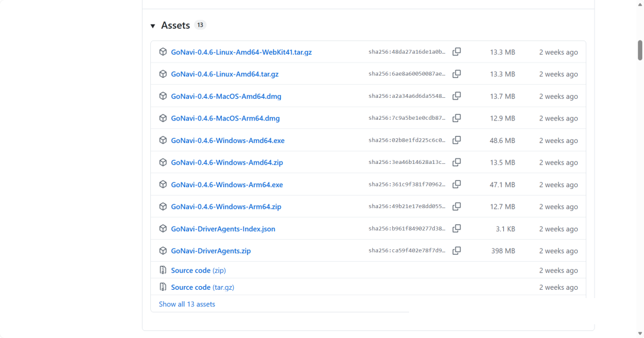Collapse the Assets section triangle
The image size is (644, 338).
tap(153, 26)
